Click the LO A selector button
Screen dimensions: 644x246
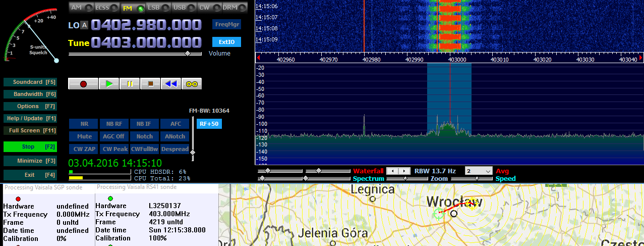click(x=84, y=25)
